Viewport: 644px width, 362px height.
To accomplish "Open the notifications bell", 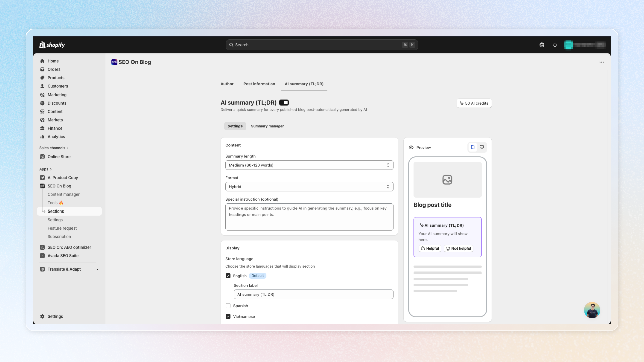I will (555, 45).
